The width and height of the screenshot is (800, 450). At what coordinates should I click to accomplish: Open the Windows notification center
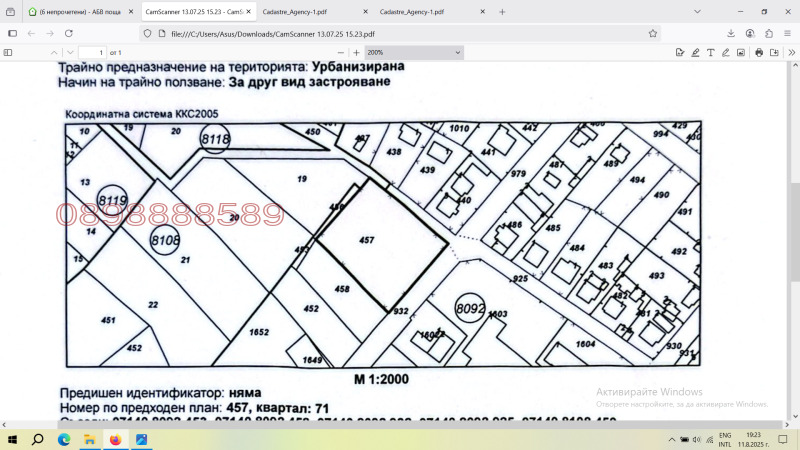783,440
